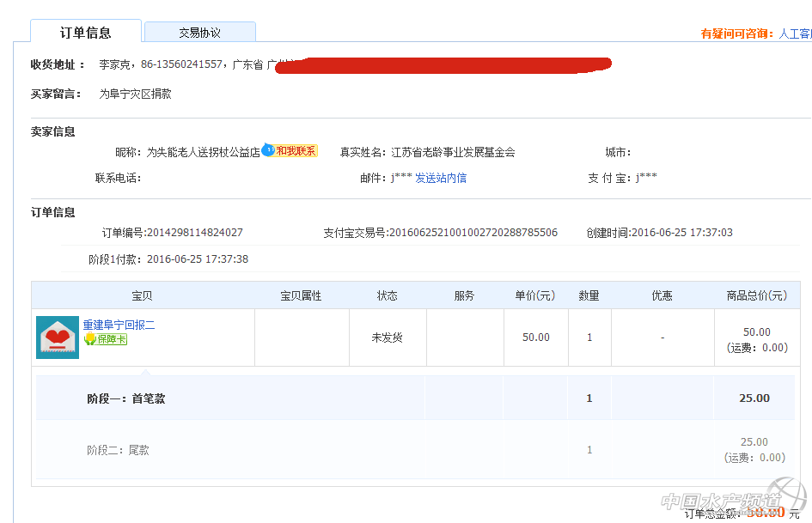This screenshot has height=523, width=812.
Task: Click the 商品总价(元) column header
Action: [756, 295]
